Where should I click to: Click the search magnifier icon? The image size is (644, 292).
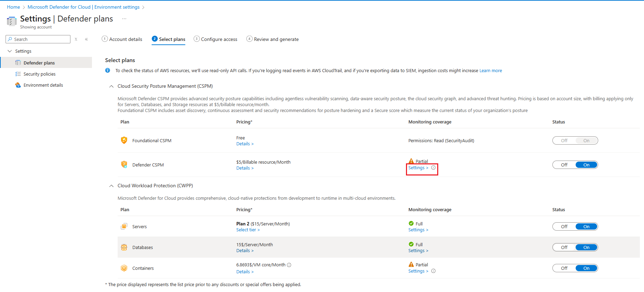[x=10, y=39]
